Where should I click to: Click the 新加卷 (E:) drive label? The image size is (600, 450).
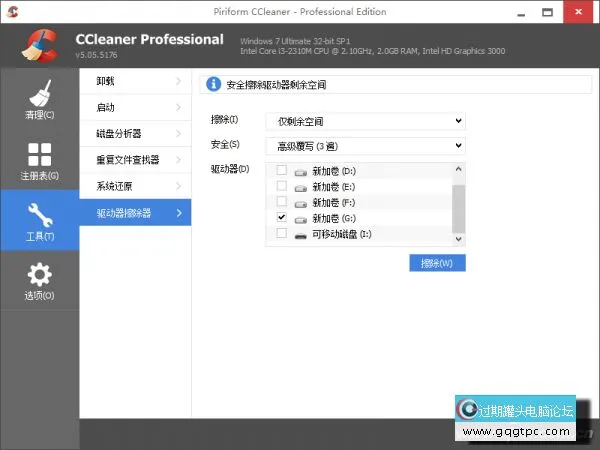click(x=334, y=187)
